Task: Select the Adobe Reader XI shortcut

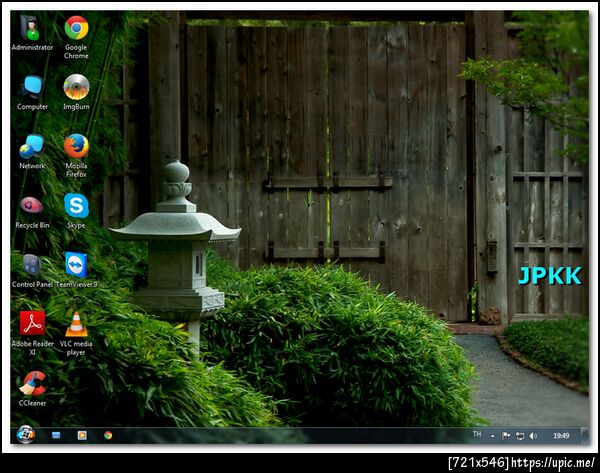Action: click(x=32, y=333)
